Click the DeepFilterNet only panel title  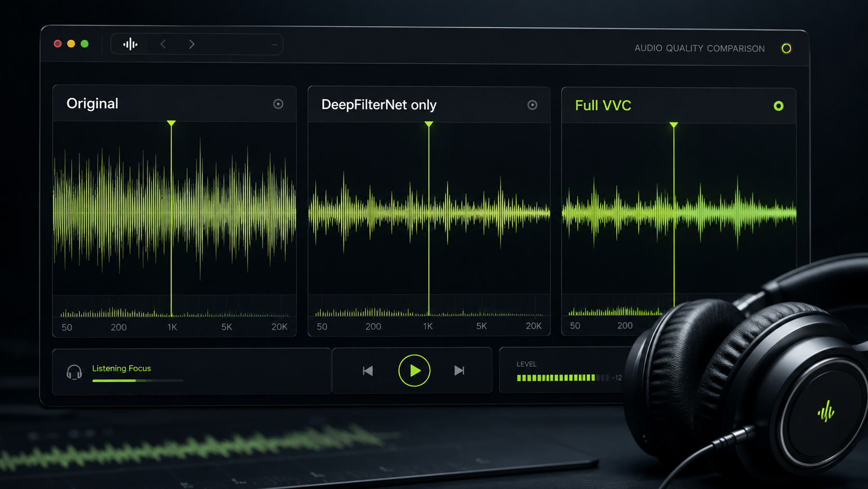pos(379,105)
